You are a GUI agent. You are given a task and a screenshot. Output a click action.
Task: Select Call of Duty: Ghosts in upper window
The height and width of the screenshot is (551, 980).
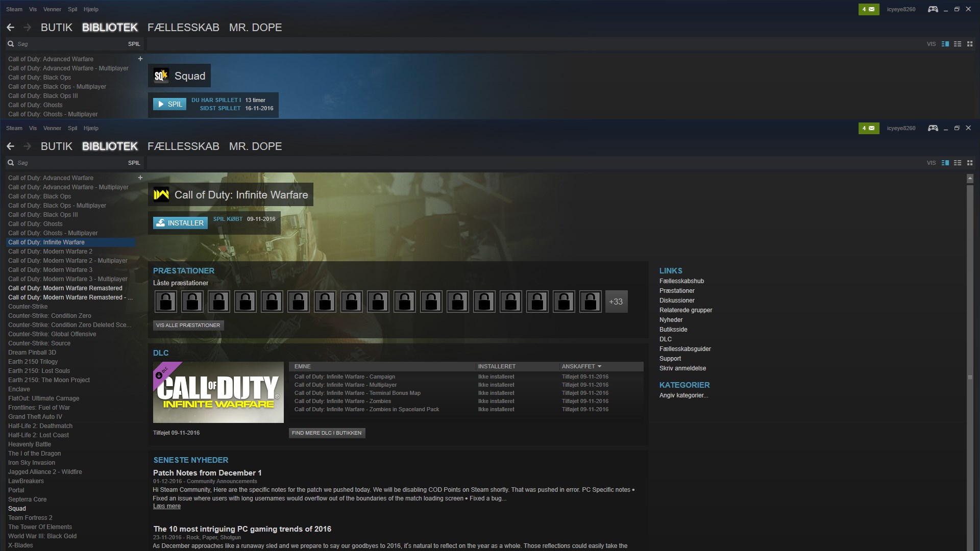(x=35, y=105)
